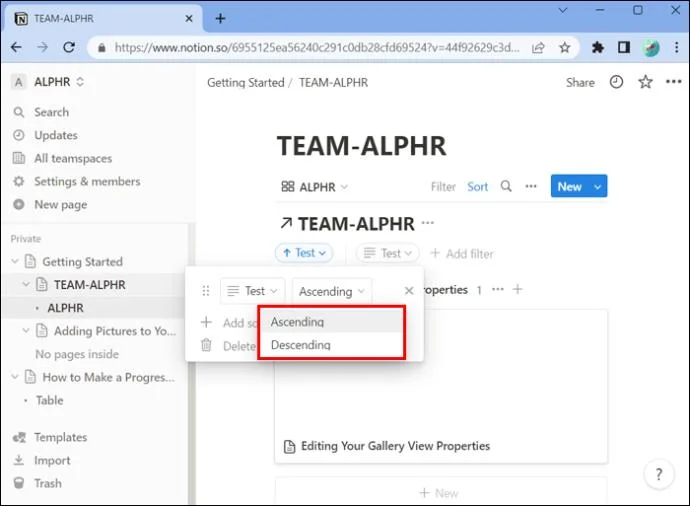This screenshot has width=690, height=506.
Task: Open the Chrome profile avatar
Action: click(x=651, y=48)
